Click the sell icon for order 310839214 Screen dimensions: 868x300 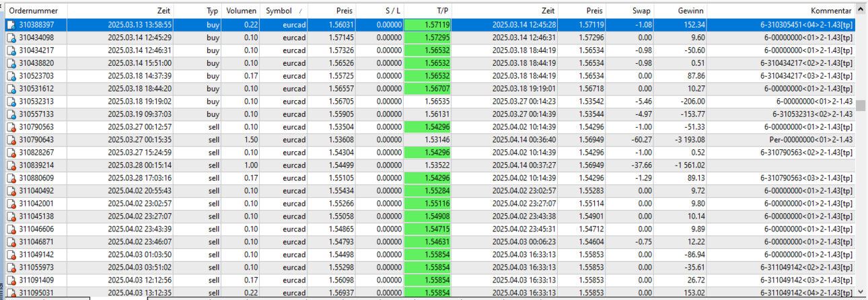[x=11, y=165]
